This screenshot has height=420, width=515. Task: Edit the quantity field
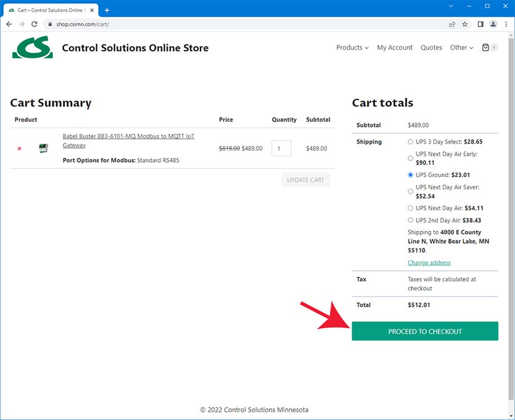pos(281,149)
